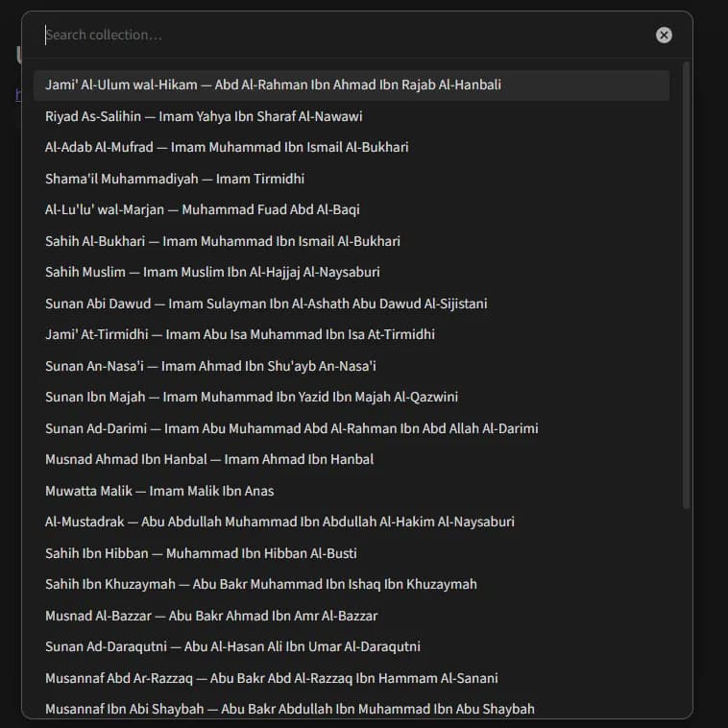Select Sahih Al-Bukhari collection
The image size is (728, 728).
(352, 241)
